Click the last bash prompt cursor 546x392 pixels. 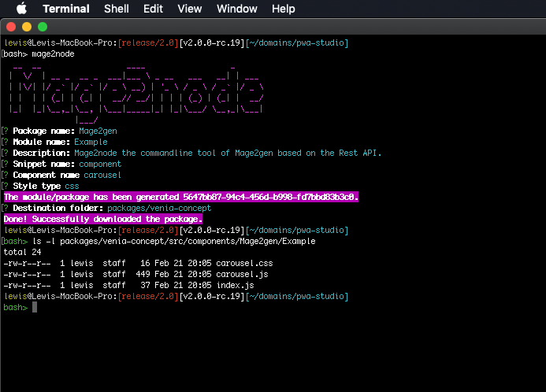pos(35,307)
